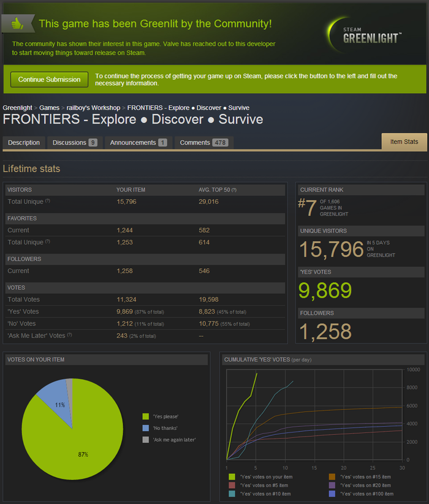Select the Item Stats tab
The height and width of the screenshot is (504, 429).
[404, 141]
